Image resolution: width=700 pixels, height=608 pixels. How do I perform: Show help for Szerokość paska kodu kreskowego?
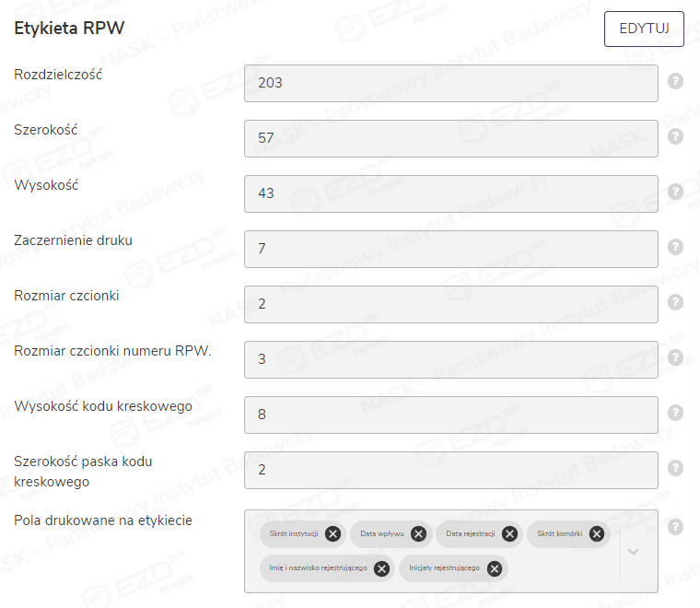(675, 468)
